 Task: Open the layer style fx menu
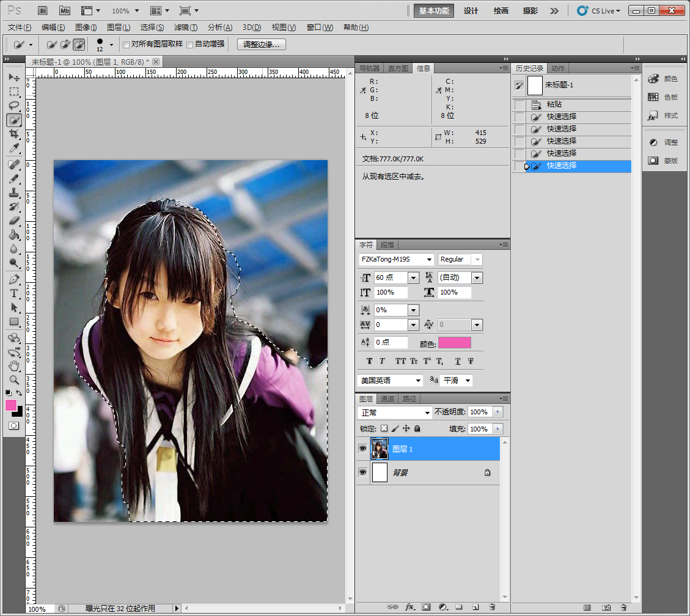coord(410,607)
